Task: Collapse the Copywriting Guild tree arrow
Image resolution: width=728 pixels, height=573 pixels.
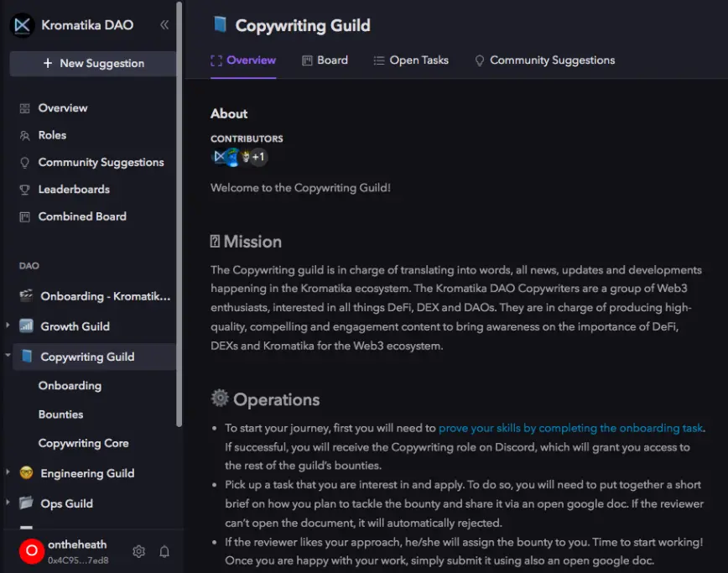Action: click(8, 355)
